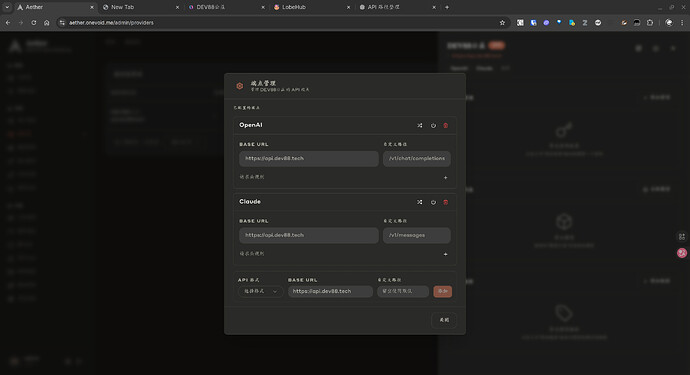The image size is (690, 375).
Task: Go forward with browser forward arrow
Action: [x=21, y=22]
